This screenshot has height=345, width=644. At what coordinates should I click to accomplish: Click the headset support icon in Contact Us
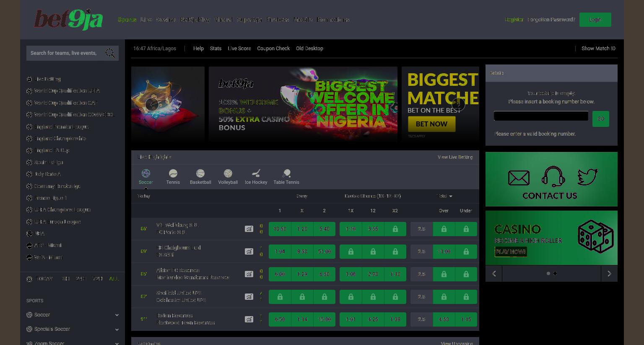point(553,176)
